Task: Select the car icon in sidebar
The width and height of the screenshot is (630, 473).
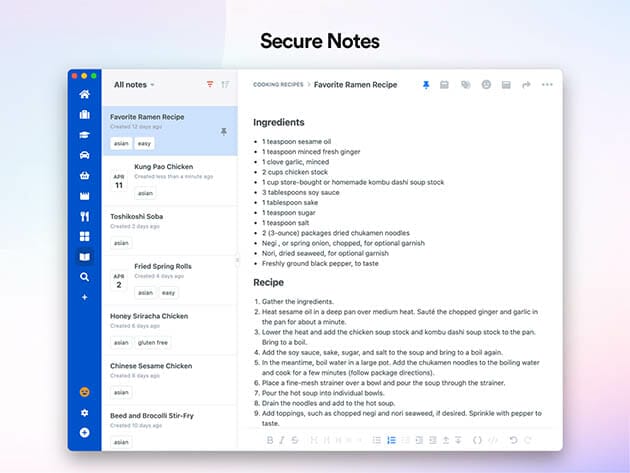Action: (x=84, y=155)
